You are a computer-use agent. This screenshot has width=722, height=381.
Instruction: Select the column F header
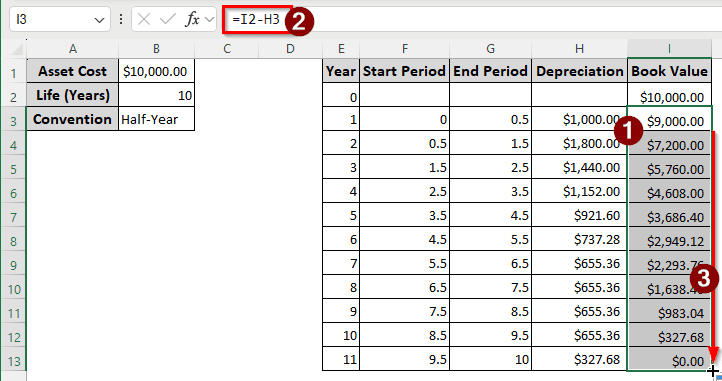click(405, 49)
